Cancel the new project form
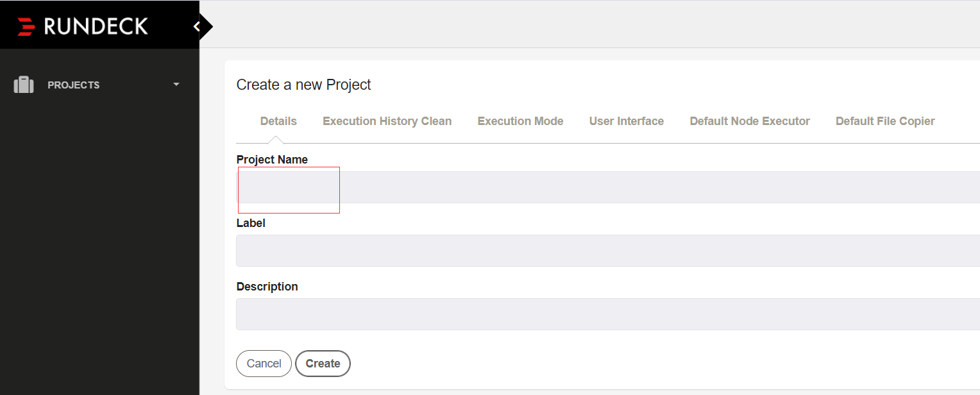Viewport: 980px width, 395px height. point(264,364)
